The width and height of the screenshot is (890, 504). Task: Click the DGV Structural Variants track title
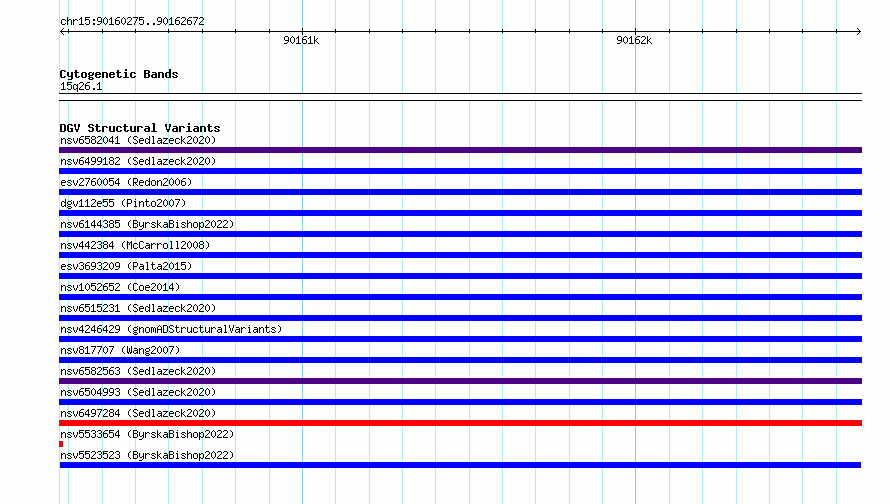pos(140,128)
